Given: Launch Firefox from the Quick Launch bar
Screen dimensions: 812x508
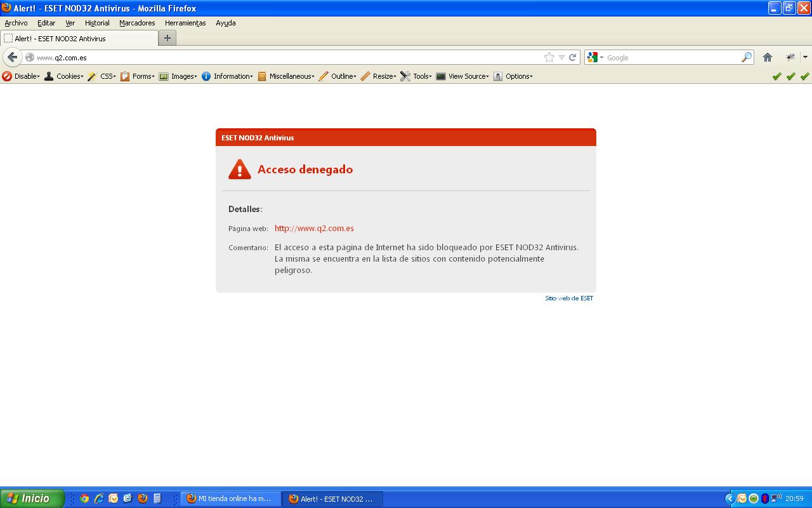Looking at the screenshot, I should click(143, 498).
